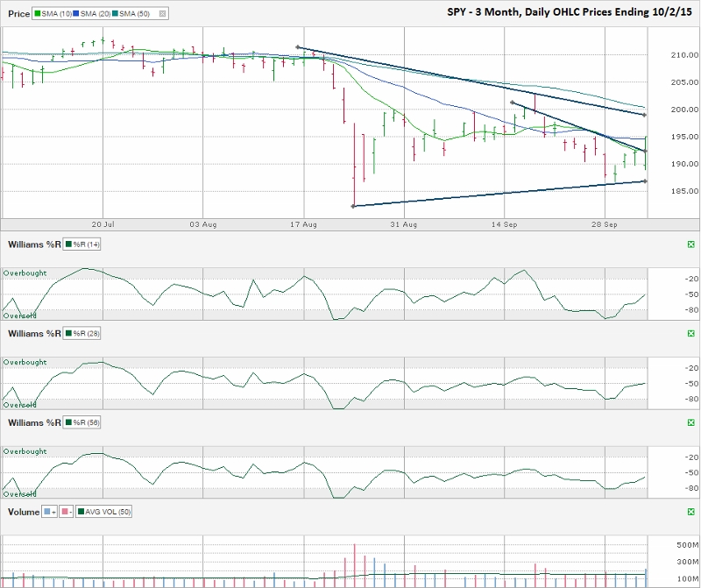
Task: Click the 185.00 price axis label
Action: 684,191
